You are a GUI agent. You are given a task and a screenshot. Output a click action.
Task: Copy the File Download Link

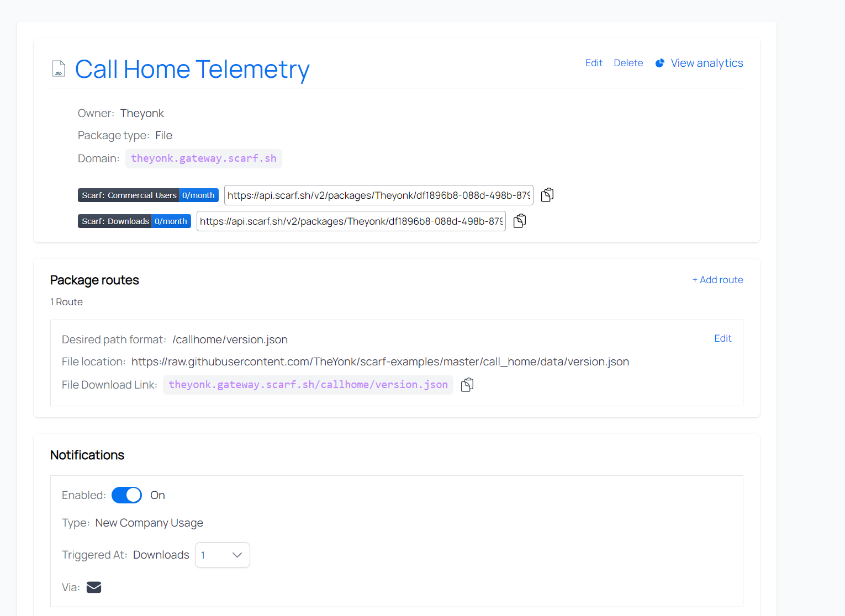[467, 385]
